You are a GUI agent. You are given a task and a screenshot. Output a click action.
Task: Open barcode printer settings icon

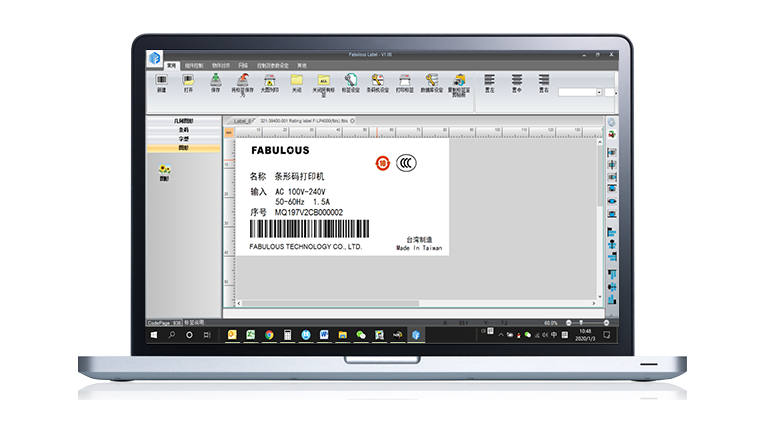[x=377, y=80]
